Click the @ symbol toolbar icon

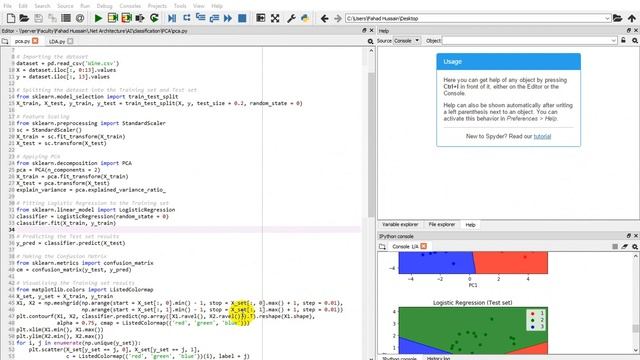80,18
